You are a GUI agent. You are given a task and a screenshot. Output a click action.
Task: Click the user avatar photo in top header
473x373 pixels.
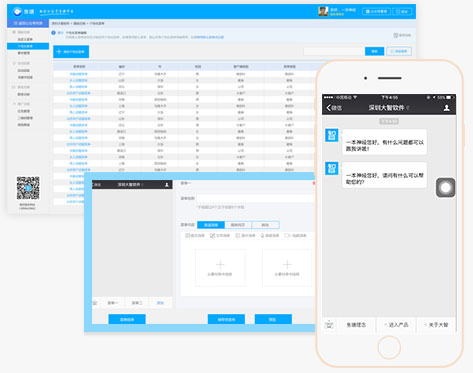323,11
